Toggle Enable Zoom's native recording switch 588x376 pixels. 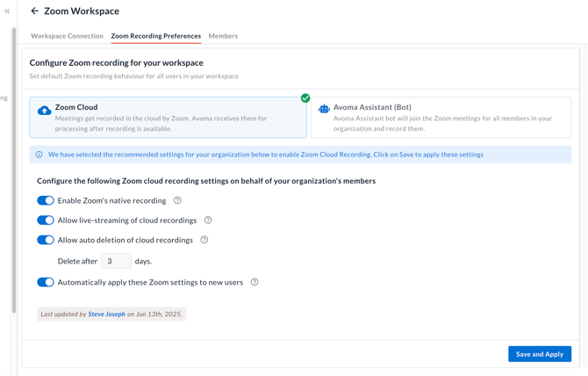(46, 200)
